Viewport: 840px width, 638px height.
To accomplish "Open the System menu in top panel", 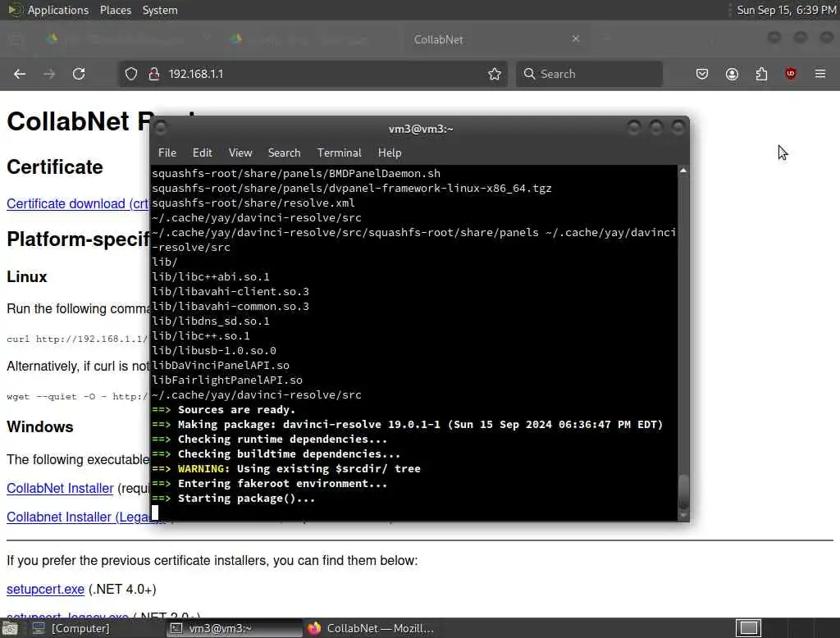I will tap(160, 10).
